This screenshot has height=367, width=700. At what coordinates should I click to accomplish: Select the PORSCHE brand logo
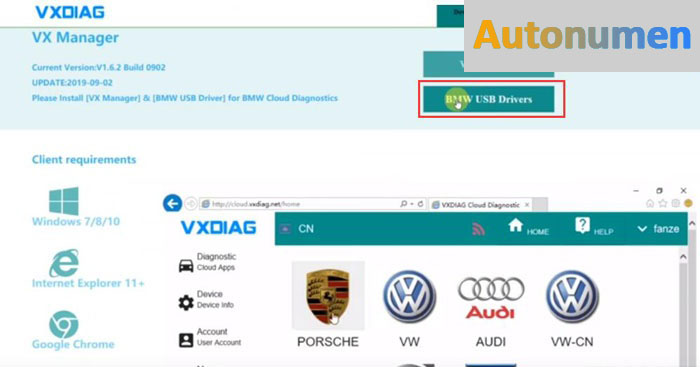pyautogui.click(x=328, y=296)
